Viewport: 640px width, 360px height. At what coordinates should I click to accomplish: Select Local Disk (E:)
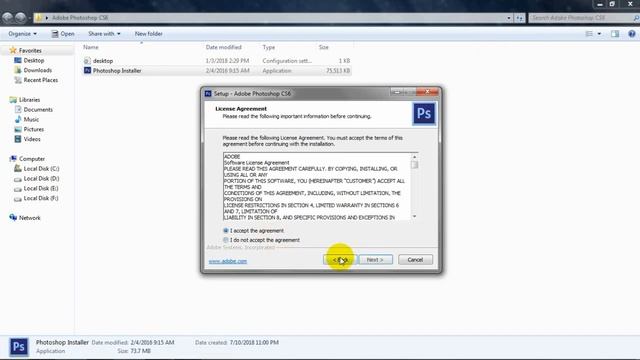(x=41, y=188)
